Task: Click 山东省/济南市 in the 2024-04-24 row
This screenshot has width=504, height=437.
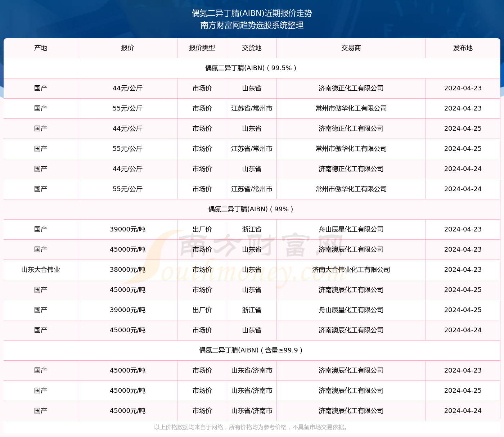Action: tap(252, 411)
